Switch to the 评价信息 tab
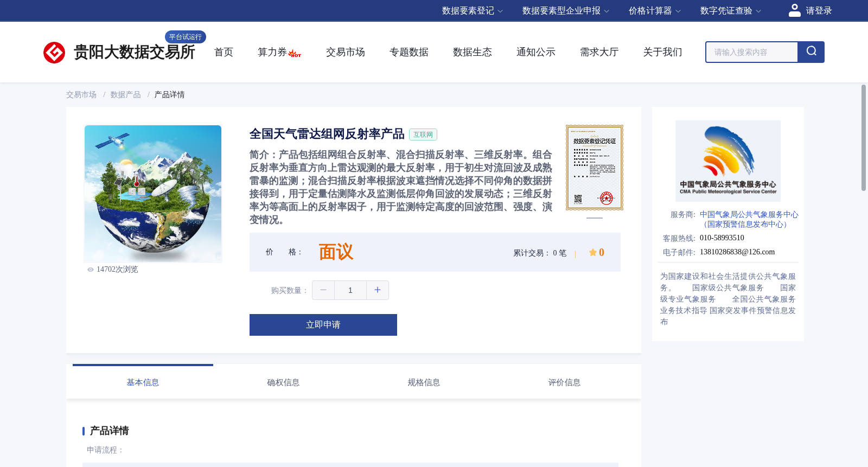This screenshot has height=467, width=868. click(564, 382)
